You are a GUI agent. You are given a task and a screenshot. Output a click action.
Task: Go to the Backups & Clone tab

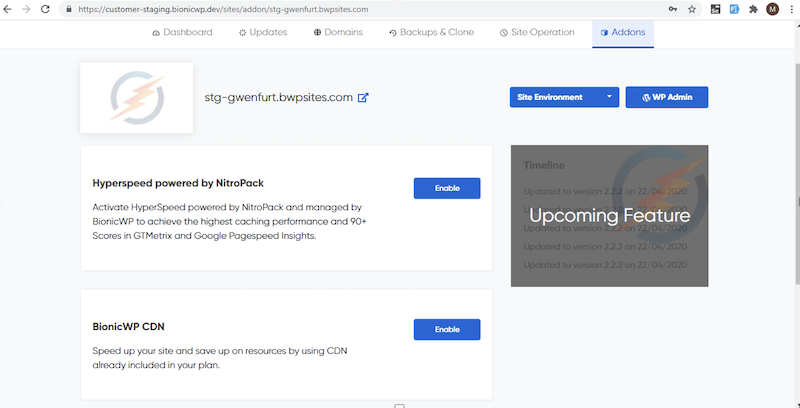point(431,32)
